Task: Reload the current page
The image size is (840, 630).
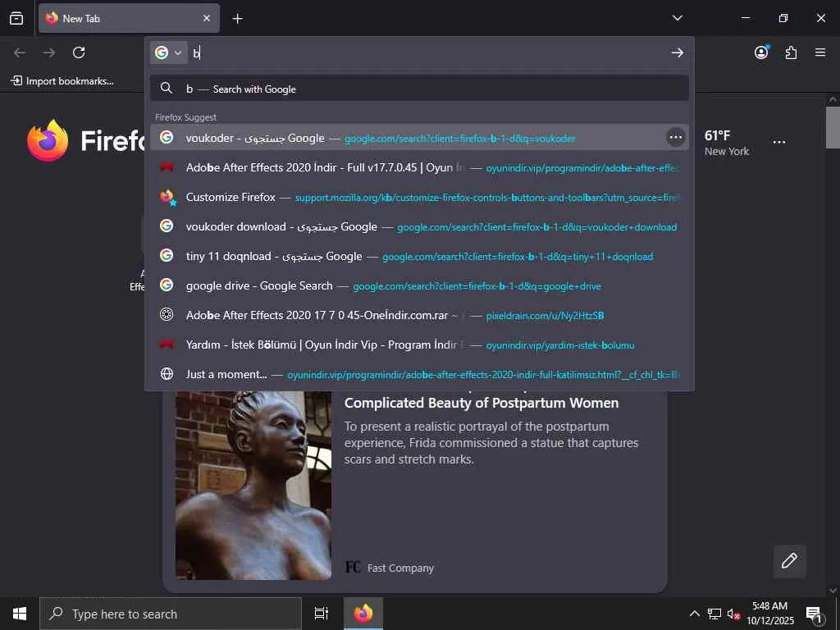Action: pyautogui.click(x=79, y=52)
